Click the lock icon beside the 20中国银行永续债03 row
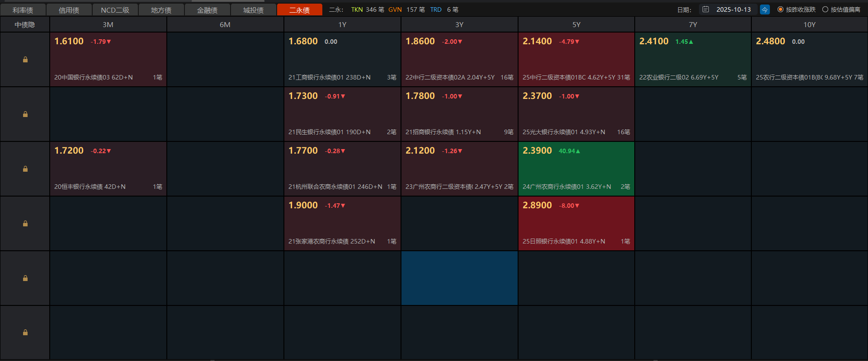 [x=25, y=60]
